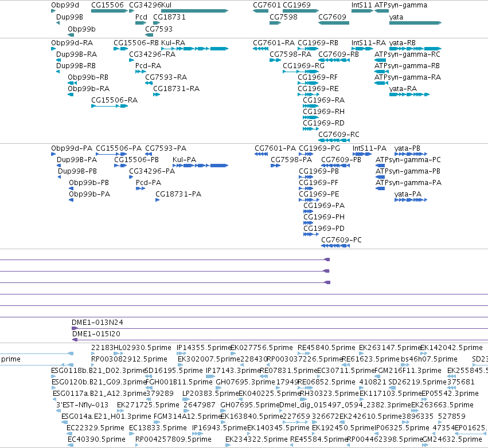Select the IntS11-PA protein label

coord(369,148)
